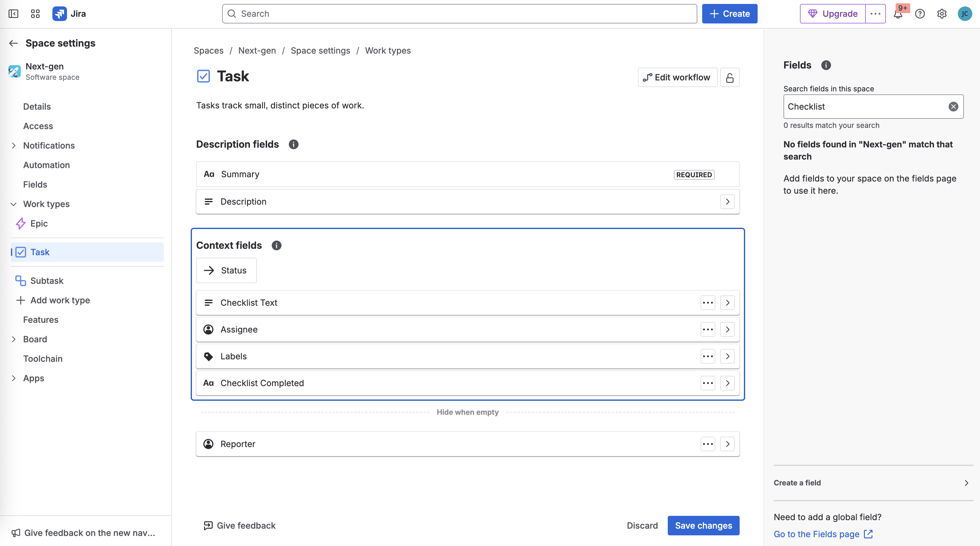Clear the Checklist search field
The height and width of the screenshot is (546, 980).
[953, 107]
